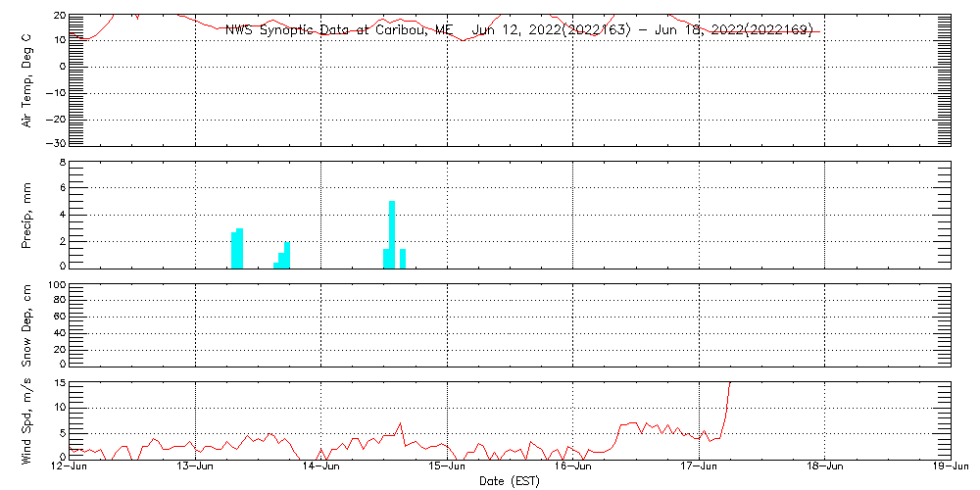Click the 13-Jun date tick label
Viewport: 980px width, 490px height.
pyautogui.click(x=196, y=467)
